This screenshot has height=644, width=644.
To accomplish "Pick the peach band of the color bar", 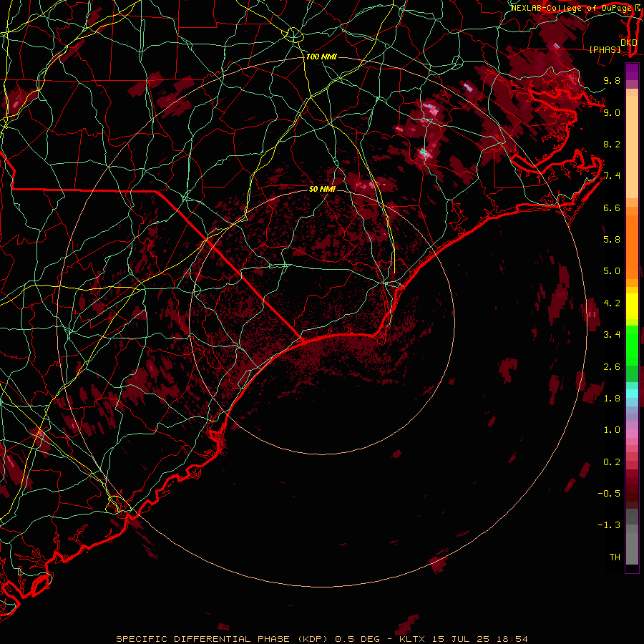I will [632, 147].
